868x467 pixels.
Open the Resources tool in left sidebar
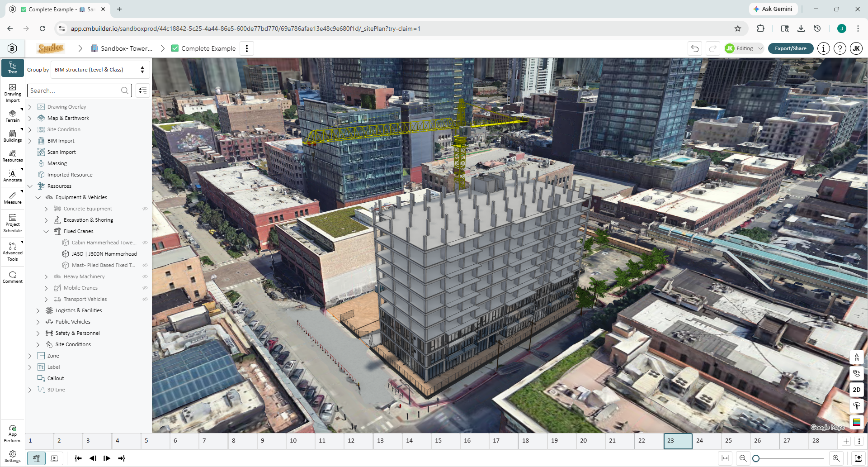13,156
